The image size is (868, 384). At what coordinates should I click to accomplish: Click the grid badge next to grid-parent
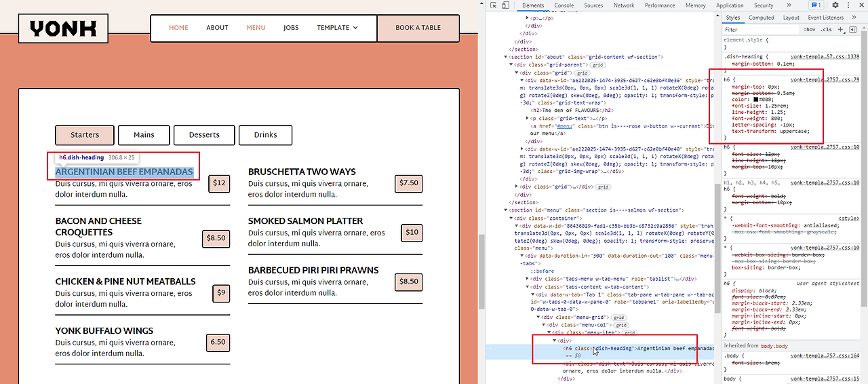597,65
